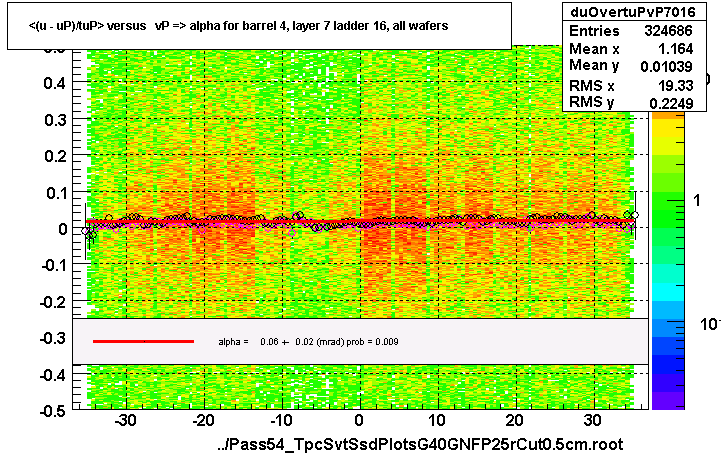The width and height of the screenshot is (721, 455).
Task: Click the cyan band of the color palette
Action: (x=668, y=292)
